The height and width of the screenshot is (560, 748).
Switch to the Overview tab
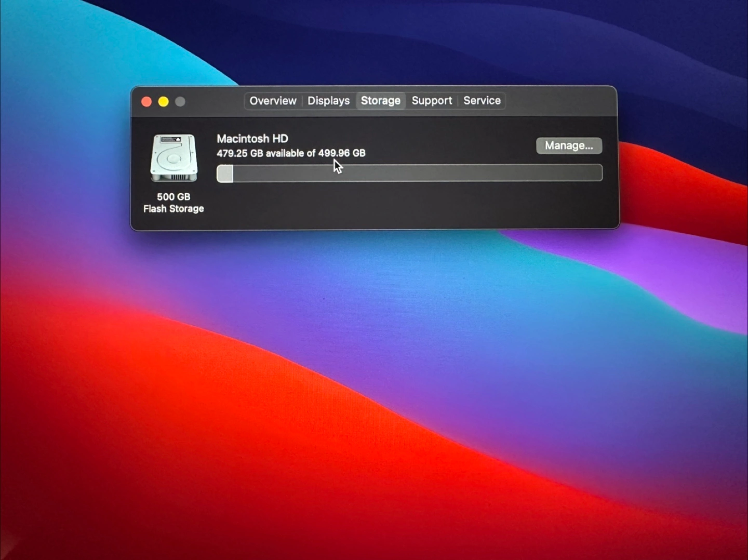pos(273,101)
